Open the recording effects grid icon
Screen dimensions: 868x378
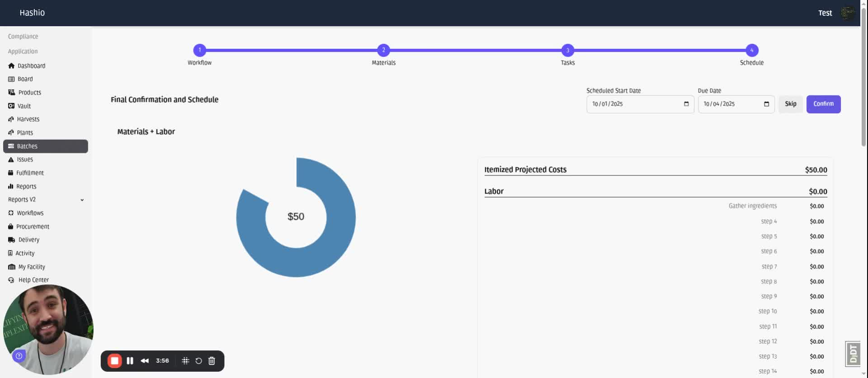185,361
